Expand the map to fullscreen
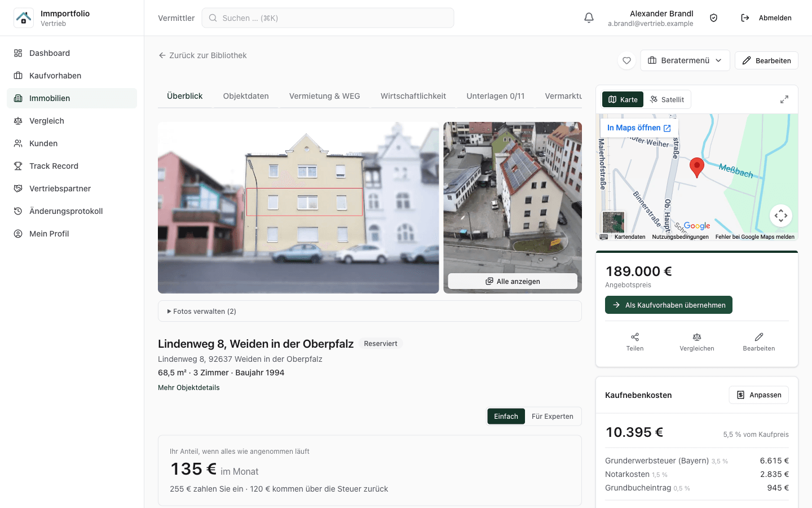This screenshot has width=812, height=508. (x=784, y=99)
